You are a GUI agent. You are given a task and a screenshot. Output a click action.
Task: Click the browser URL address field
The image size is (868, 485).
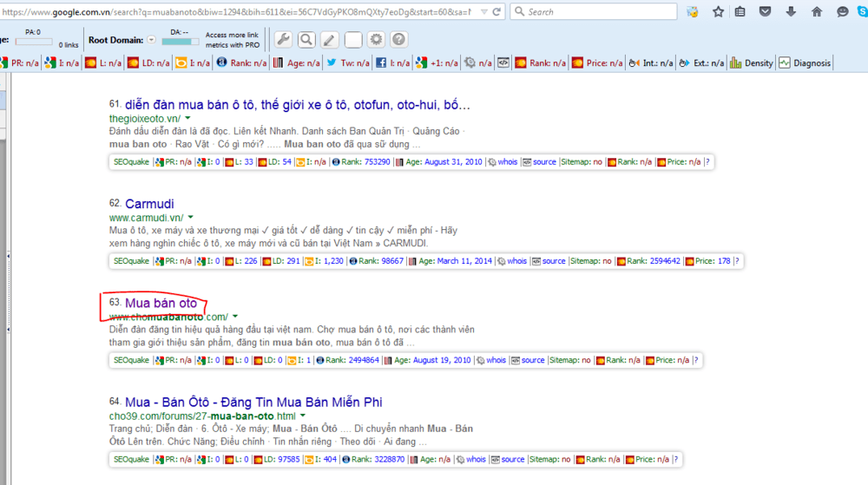[238, 11]
